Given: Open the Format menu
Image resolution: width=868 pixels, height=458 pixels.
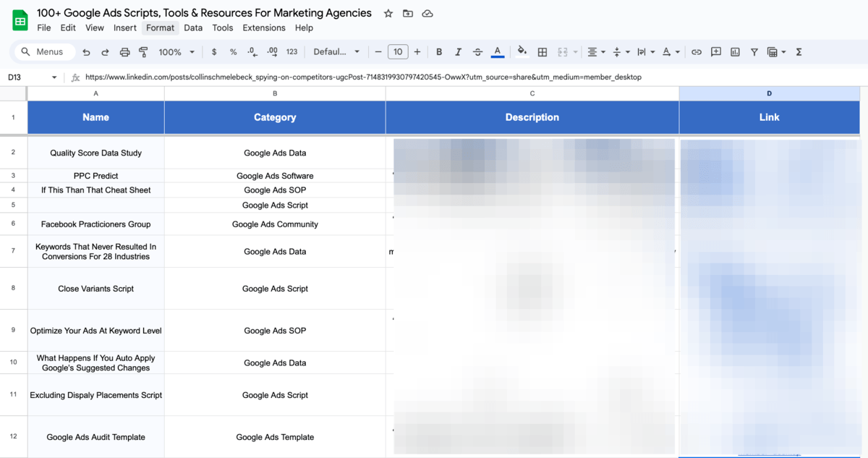Looking at the screenshot, I should click(x=160, y=27).
